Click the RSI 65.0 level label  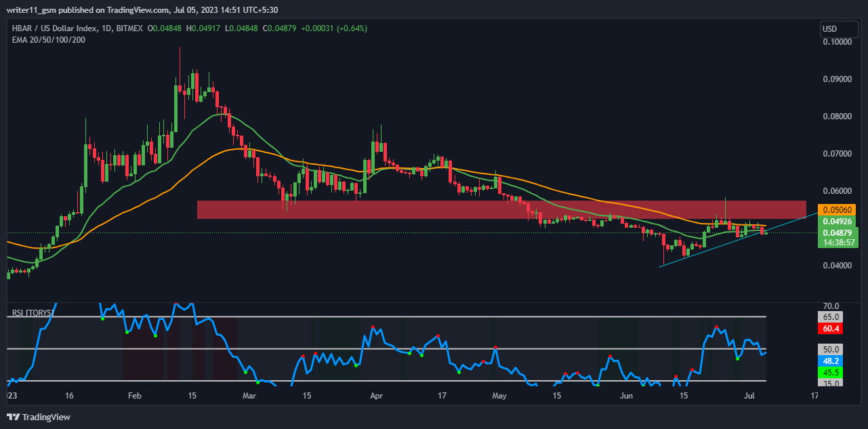click(831, 316)
